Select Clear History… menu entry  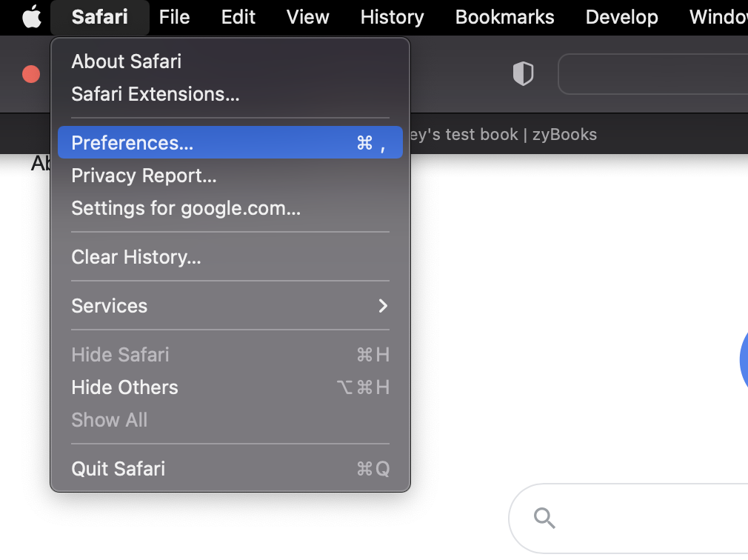(230, 256)
